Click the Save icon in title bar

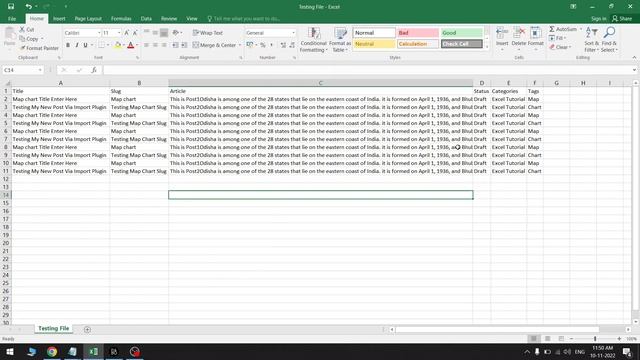[x=11, y=7]
